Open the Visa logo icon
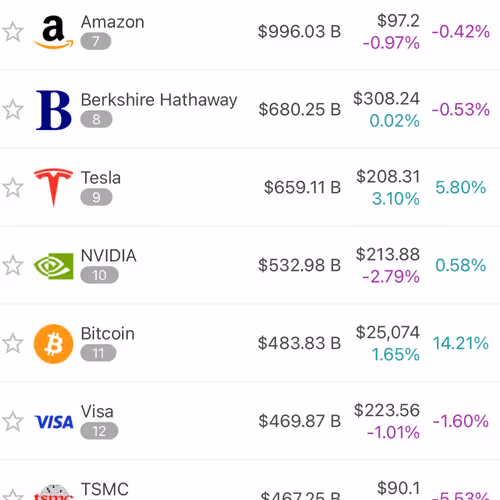Screen dimensions: 500x500 (53, 422)
